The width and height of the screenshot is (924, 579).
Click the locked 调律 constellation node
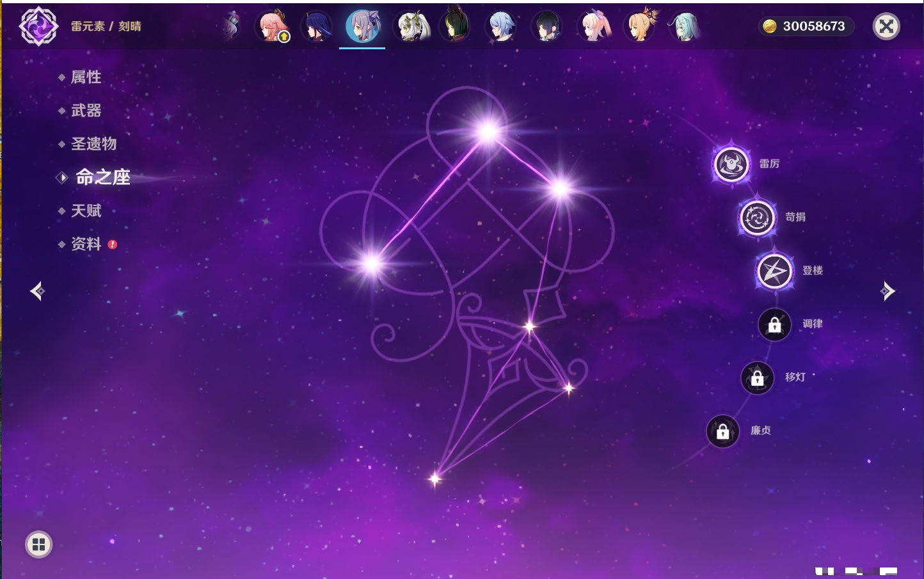point(774,324)
